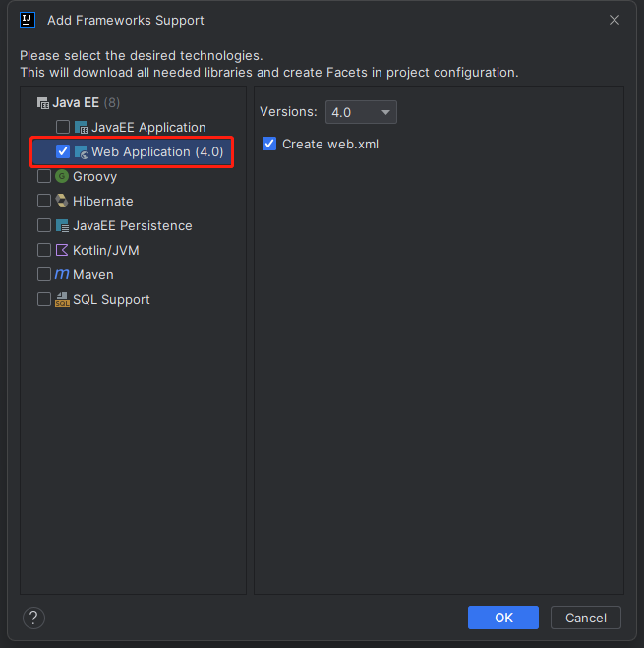The height and width of the screenshot is (648, 644).
Task: Open the Versions 4.0 dropdown
Action: [x=361, y=112]
